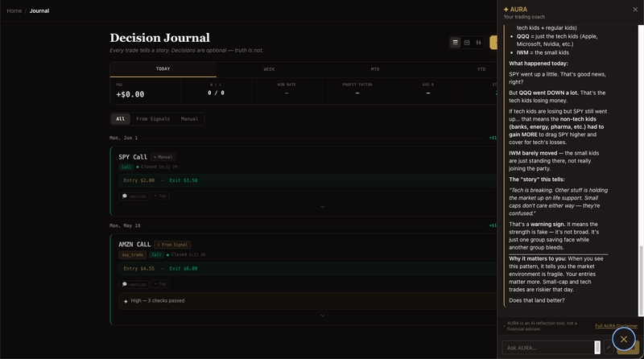Click the From Signal badge on AMZN CALL

pyautogui.click(x=172, y=245)
